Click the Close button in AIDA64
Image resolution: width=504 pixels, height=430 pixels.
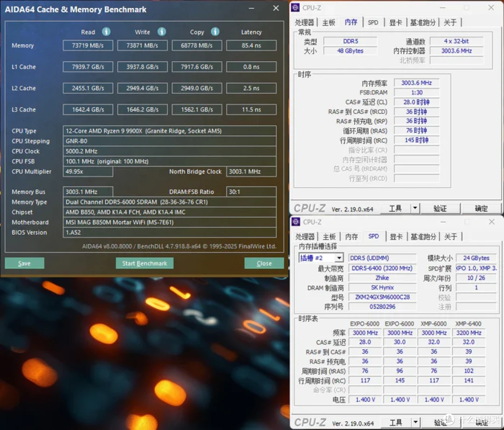[264, 263]
